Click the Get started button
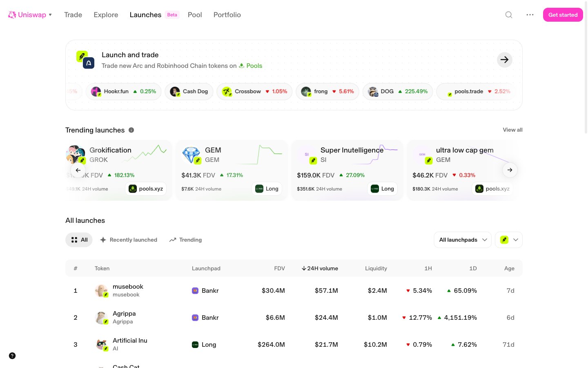This screenshot has width=588, height=368. click(563, 15)
